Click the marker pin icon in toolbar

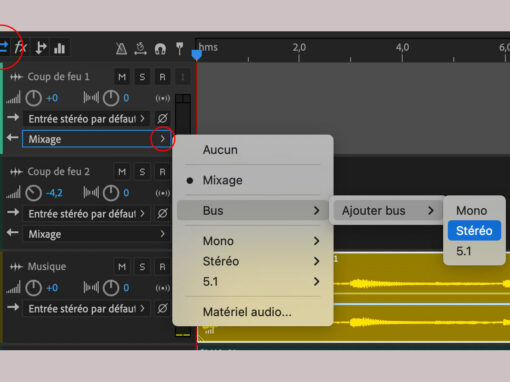pyautogui.click(x=180, y=49)
